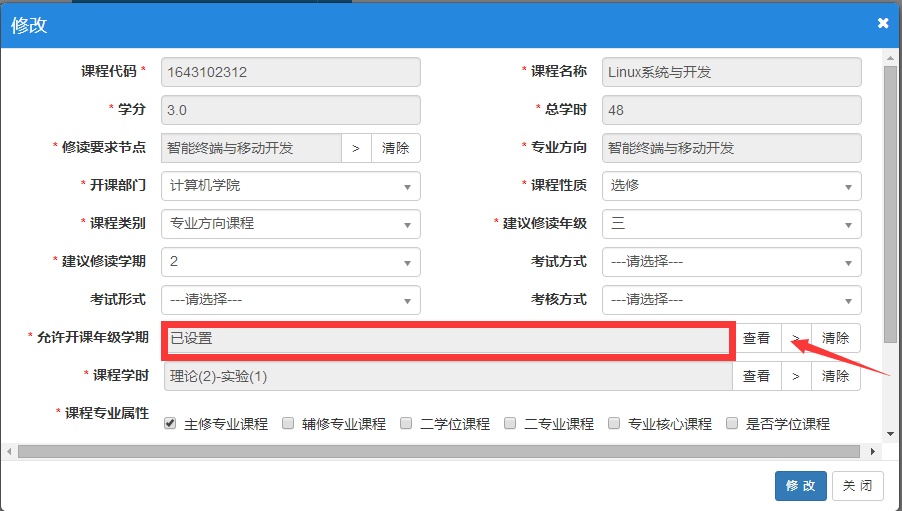This screenshot has width=902, height=511.
Task: Click 清除 next to 修读要求节点
Action: coord(396,148)
